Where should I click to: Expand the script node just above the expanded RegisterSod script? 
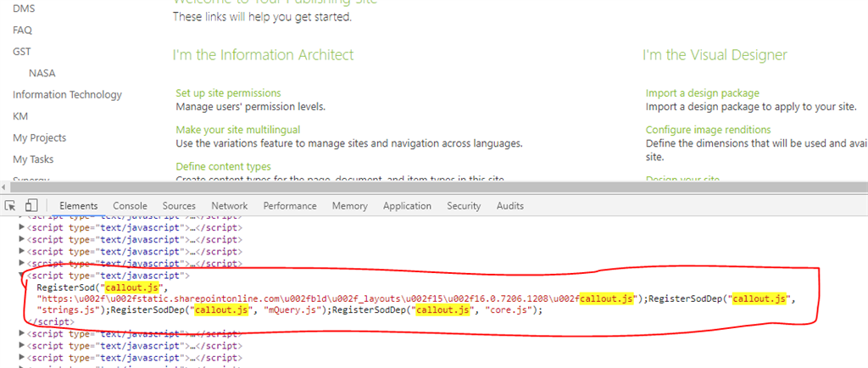(22, 264)
